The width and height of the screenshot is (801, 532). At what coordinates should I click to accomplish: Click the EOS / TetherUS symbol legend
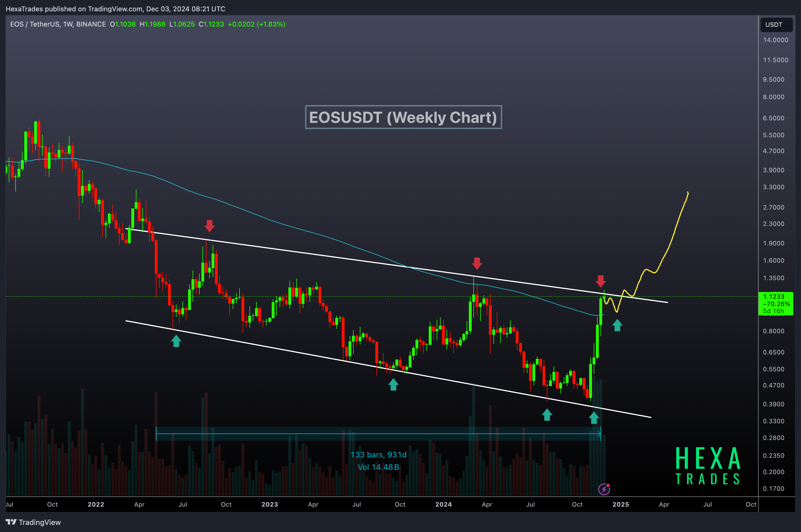58,24
